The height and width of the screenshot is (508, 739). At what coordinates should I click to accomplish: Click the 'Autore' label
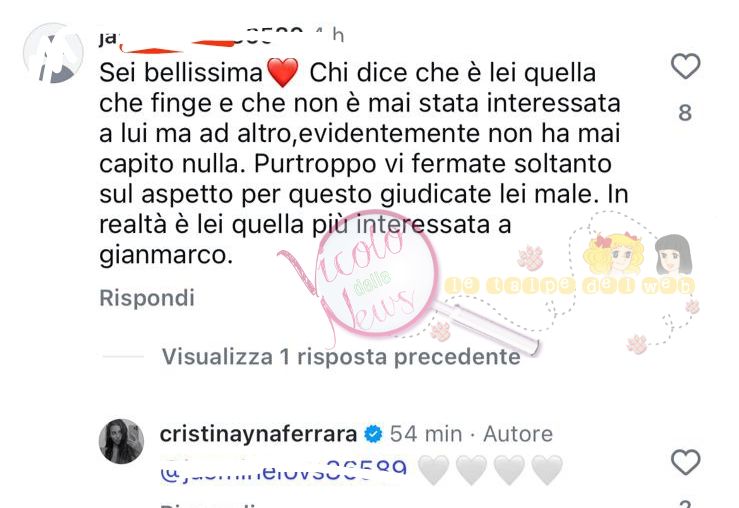point(518,434)
